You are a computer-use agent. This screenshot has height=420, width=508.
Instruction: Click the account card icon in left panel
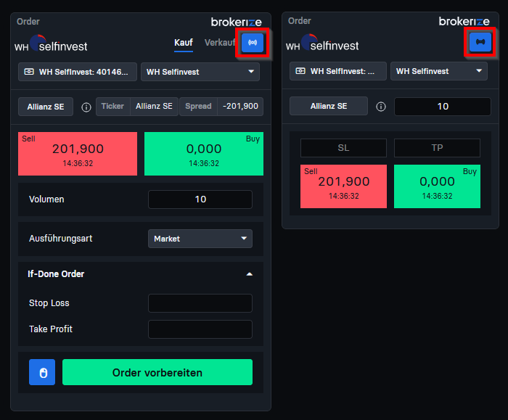point(29,72)
